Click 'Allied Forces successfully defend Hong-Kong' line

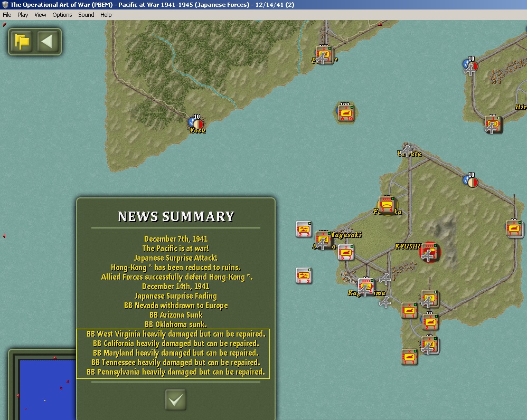tap(177, 277)
